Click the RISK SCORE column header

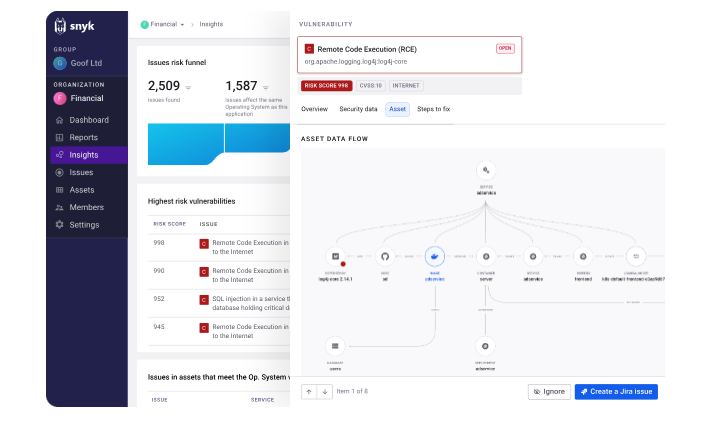(169, 224)
